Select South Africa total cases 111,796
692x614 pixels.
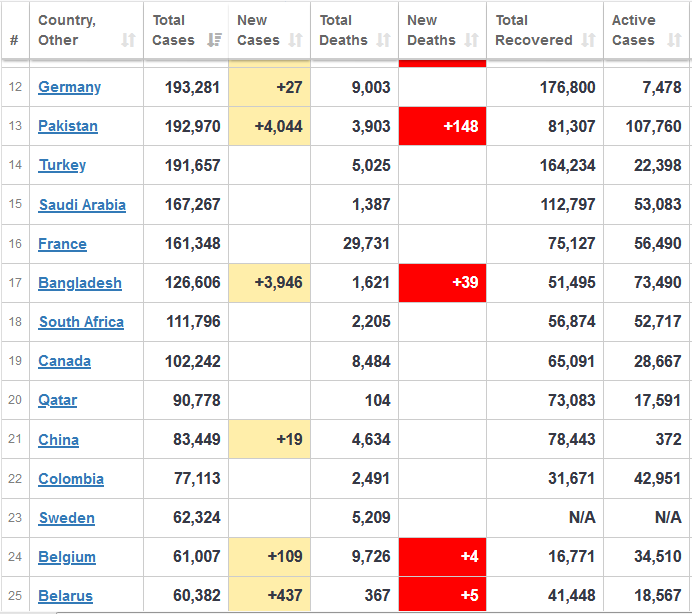pyautogui.click(x=193, y=322)
